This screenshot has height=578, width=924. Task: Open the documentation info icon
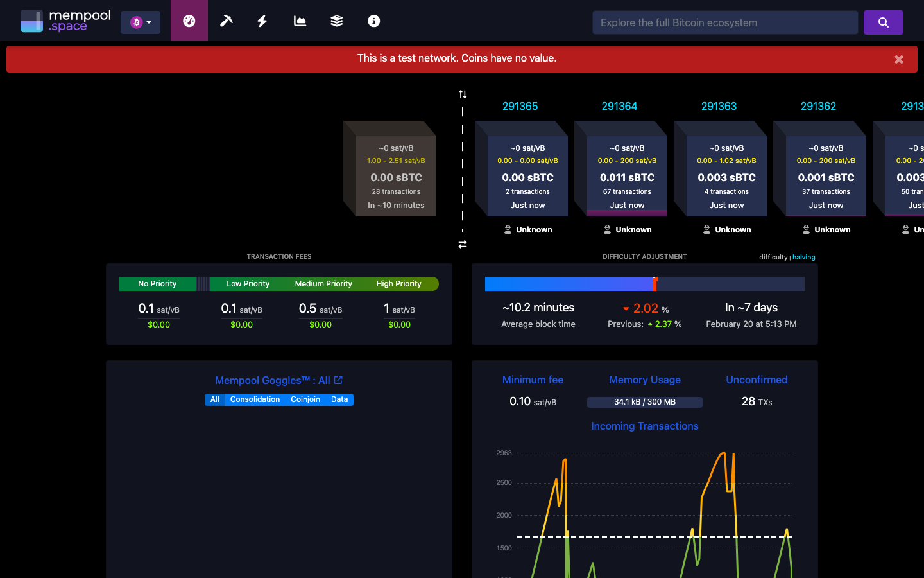pyautogui.click(x=373, y=21)
